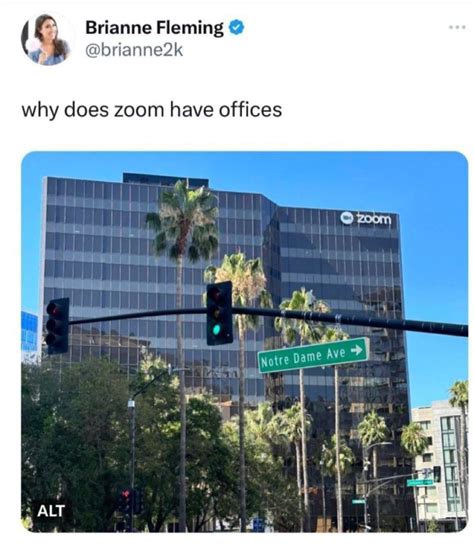Click the blue verified checkmark badge
Screen dimensions: 474x545
click(x=236, y=27)
